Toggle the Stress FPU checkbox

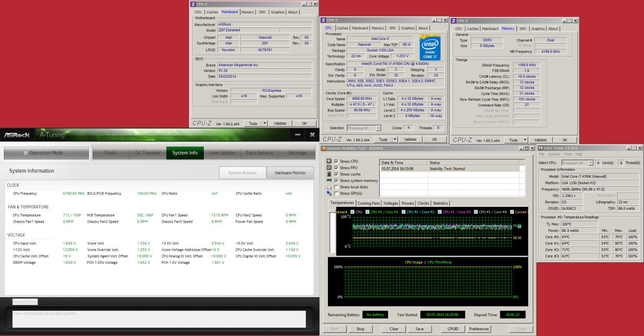(336, 168)
